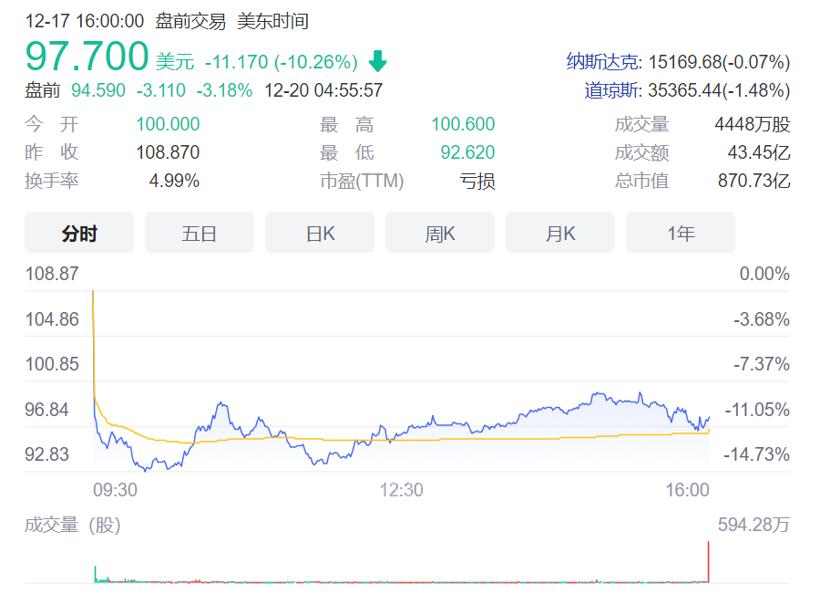Open the 五日 five-day chart tab
Screen dimensions: 820x593
pyautogui.click(x=199, y=233)
